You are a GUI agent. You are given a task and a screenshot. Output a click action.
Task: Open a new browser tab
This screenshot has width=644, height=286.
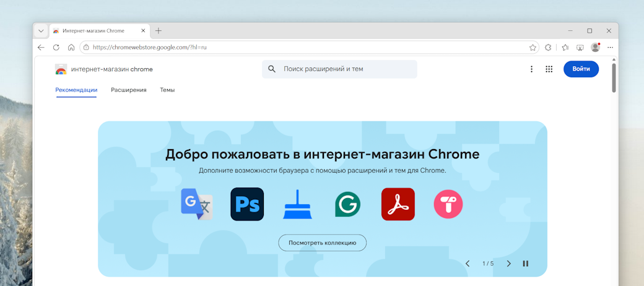(159, 31)
